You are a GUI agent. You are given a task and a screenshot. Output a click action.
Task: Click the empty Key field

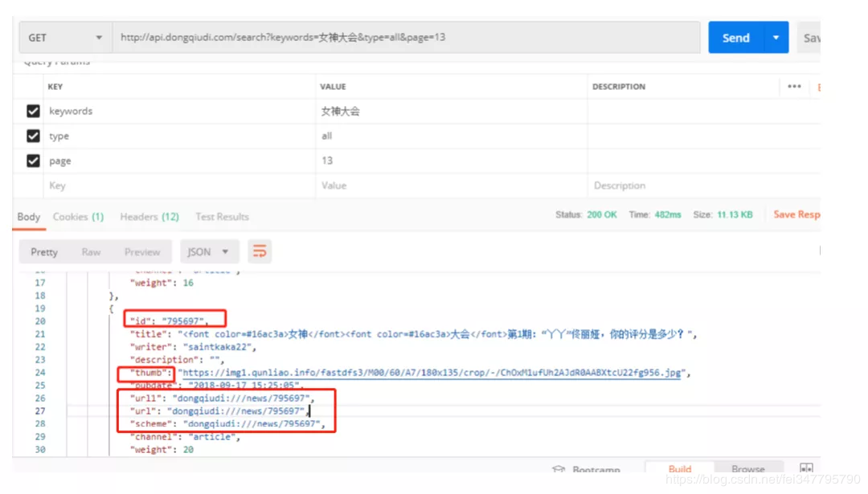click(179, 186)
